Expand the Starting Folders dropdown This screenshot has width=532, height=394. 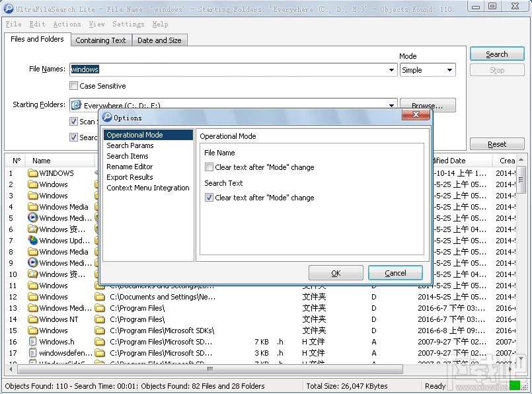tap(391, 105)
